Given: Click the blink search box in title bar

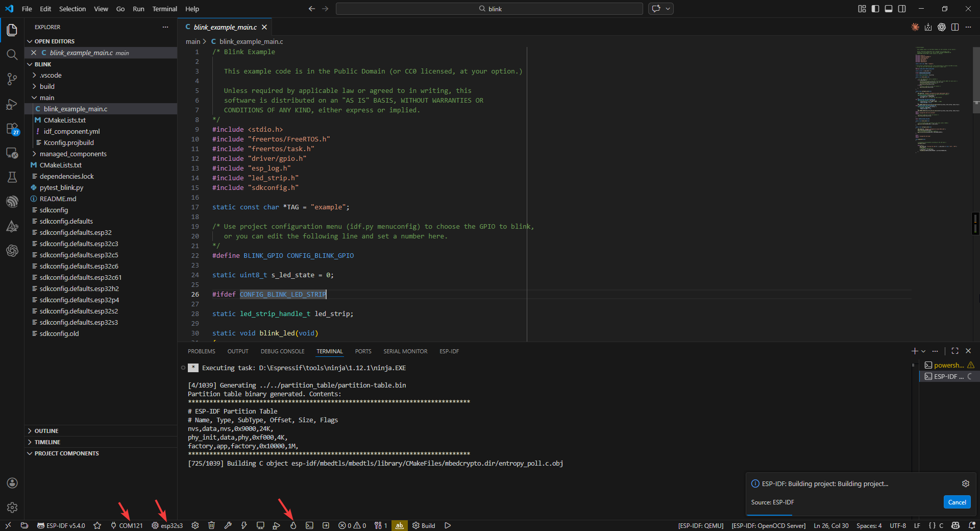Looking at the screenshot, I should coord(489,9).
